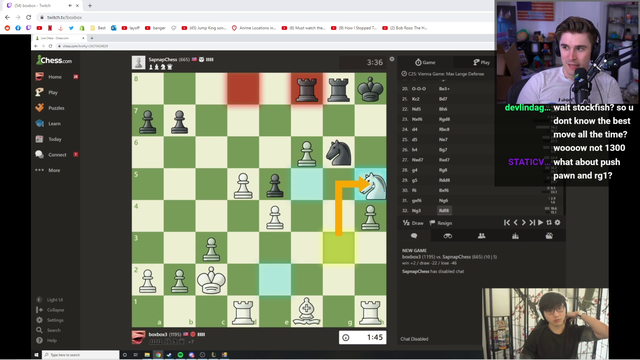This screenshot has width=640, height=360.
Task: Switch to the Game tab
Action: pos(425,62)
